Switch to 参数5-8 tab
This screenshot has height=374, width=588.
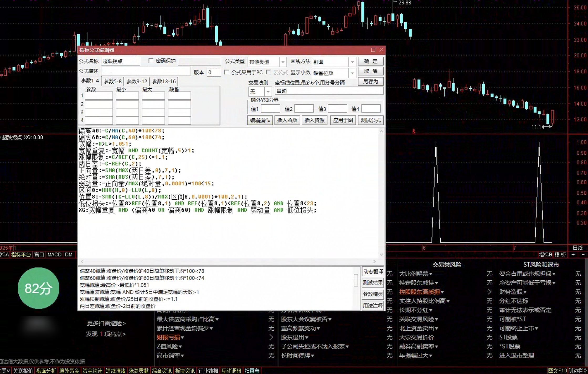point(113,81)
